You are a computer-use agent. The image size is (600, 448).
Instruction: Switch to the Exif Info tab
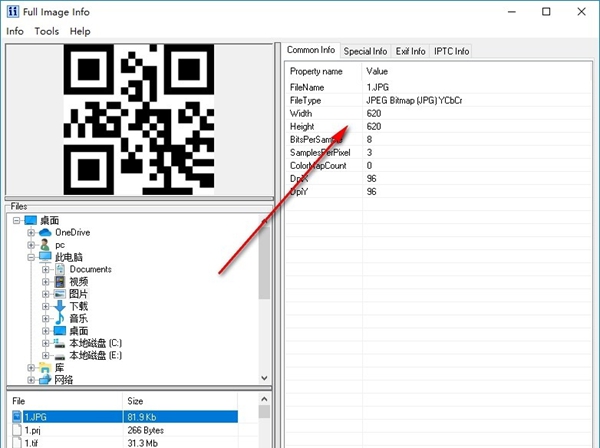[410, 51]
